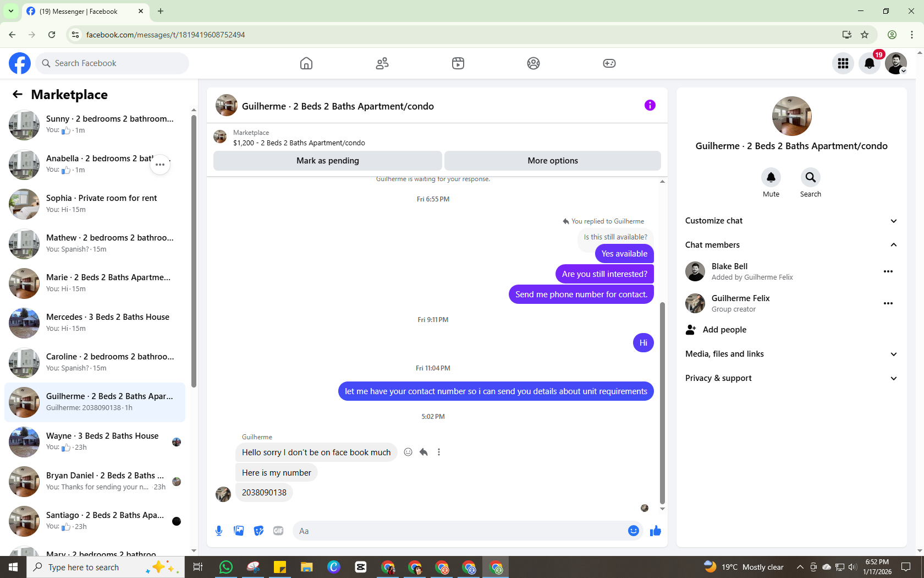Open WhatsApp from the taskbar
The width and height of the screenshot is (924, 578).
[226, 567]
